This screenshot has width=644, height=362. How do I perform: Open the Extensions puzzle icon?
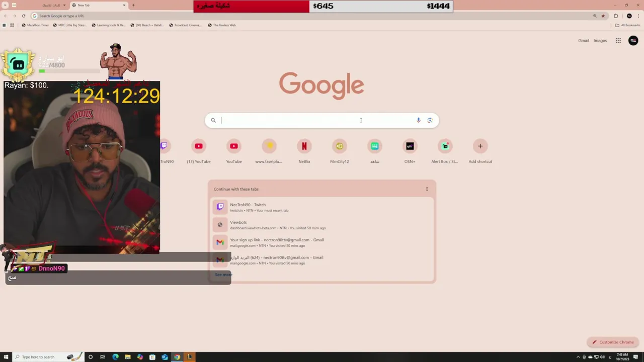pos(616,16)
